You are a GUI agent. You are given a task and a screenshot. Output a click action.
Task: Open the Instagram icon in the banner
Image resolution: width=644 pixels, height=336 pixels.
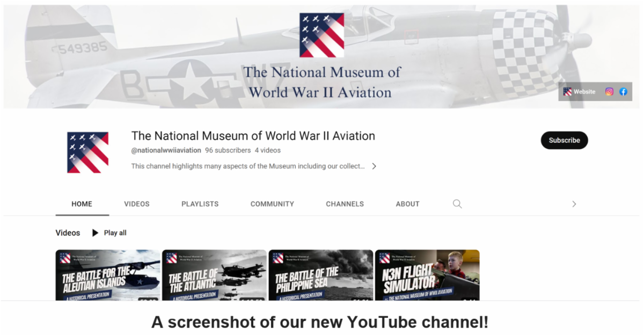(609, 92)
